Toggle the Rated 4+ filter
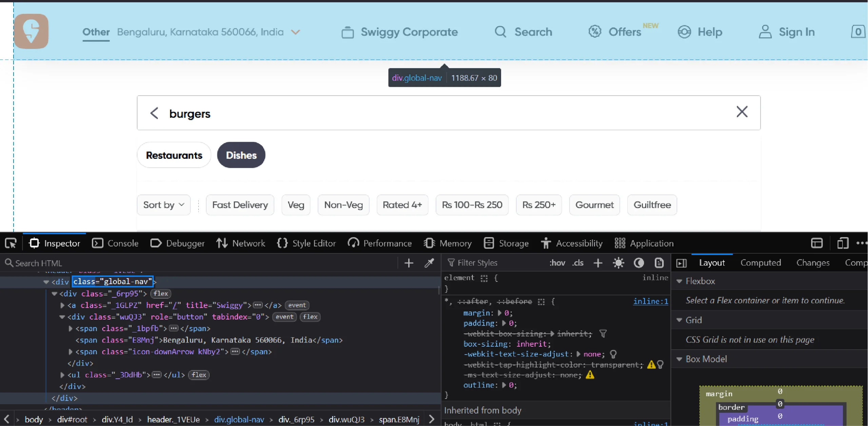 tap(402, 205)
